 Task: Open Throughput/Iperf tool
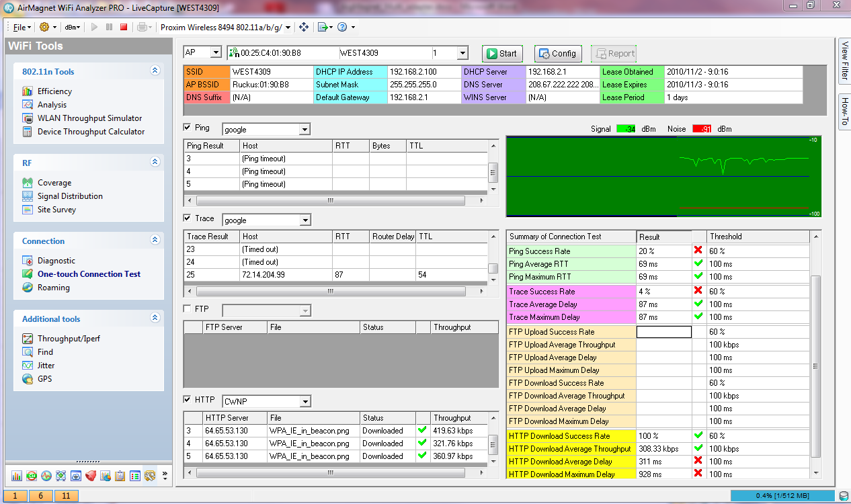[x=69, y=339]
